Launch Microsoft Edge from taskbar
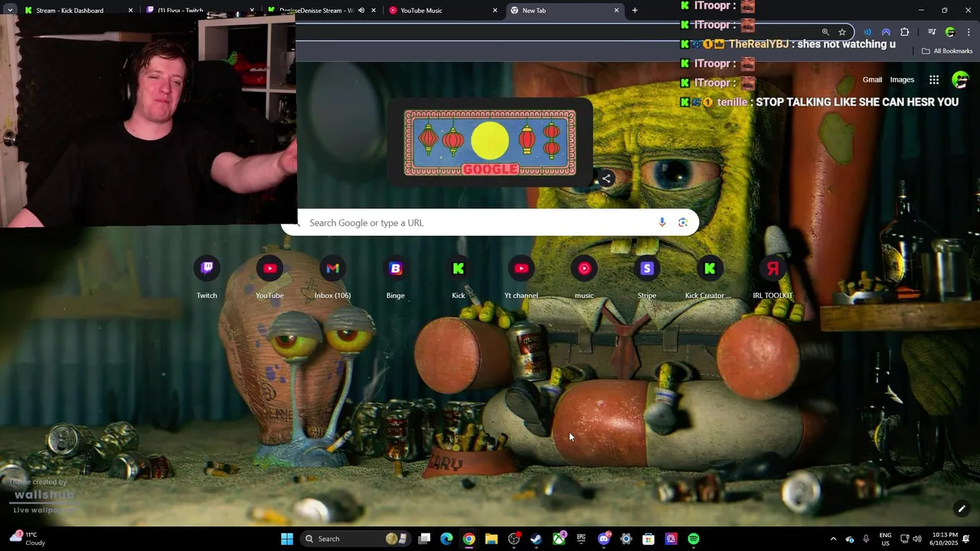 (446, 539)
